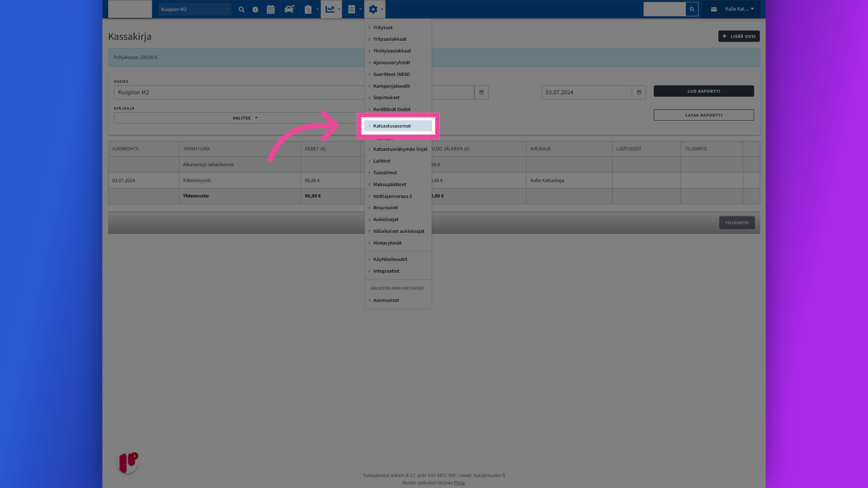Screen dimensions: 868x488
Task: Click the end date field 03.07.2024
Action: click(x=586, y=92)
